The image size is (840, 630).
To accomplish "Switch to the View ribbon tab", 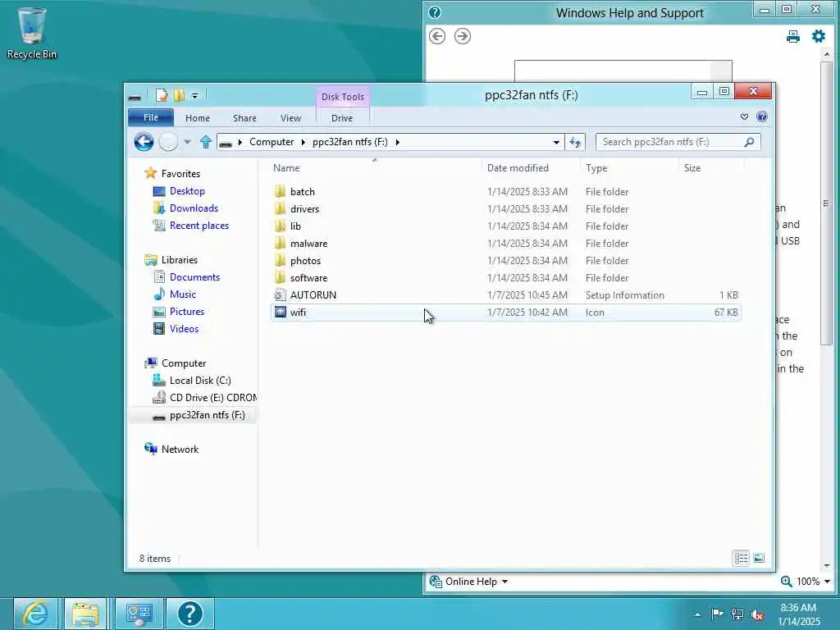I will coord(290,118).
